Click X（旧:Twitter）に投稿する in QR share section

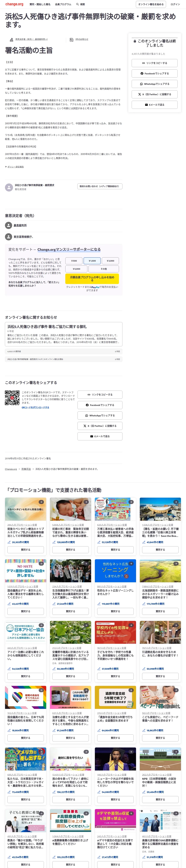(x=100, y=426)
